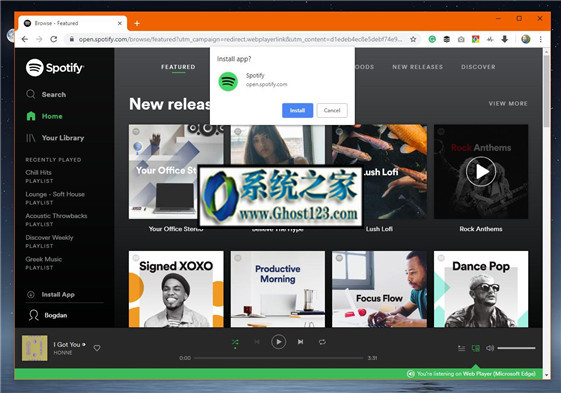Click the Lush Lofi title below cover

pos(379,229)
